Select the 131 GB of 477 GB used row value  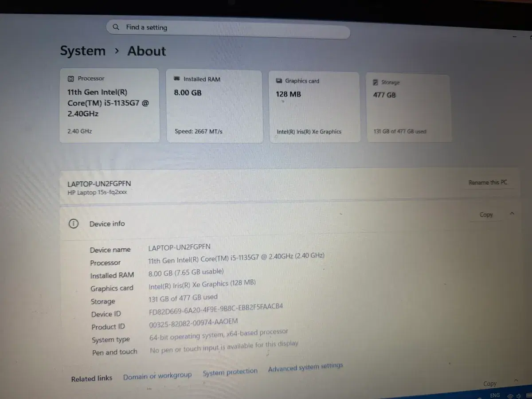183,298
